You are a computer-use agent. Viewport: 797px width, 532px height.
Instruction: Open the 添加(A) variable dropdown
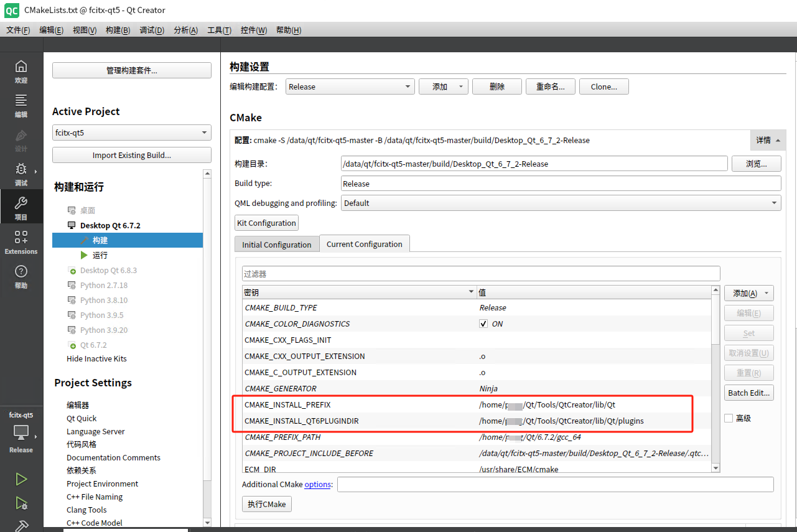749,293
